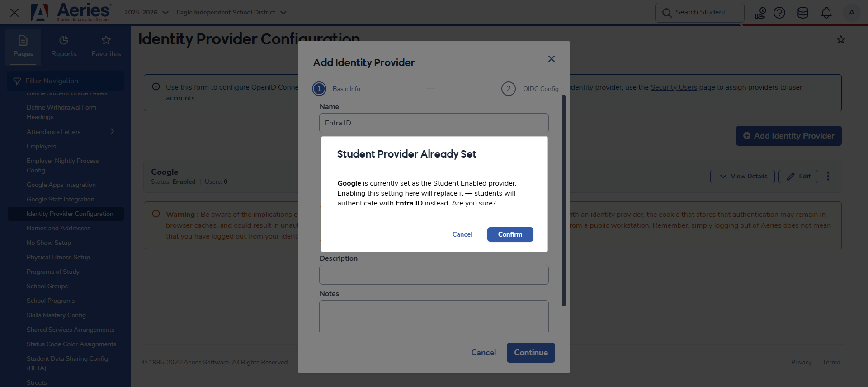
Task: Click the Aeries logo
Action: point(70,12)
